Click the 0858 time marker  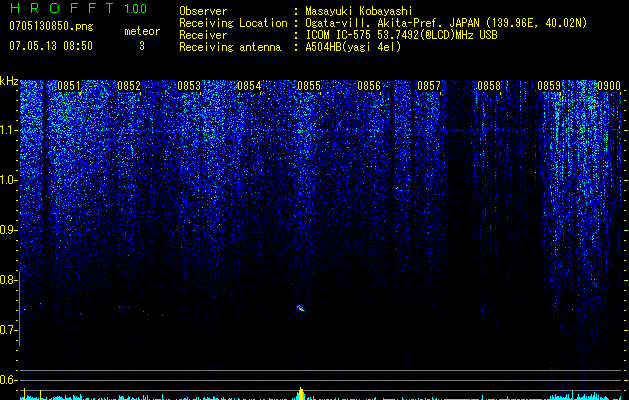click(489, 86)
